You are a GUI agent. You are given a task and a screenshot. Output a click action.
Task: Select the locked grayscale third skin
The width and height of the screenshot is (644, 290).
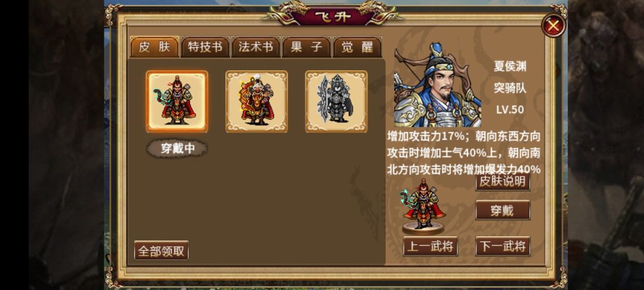coord(336,101)
